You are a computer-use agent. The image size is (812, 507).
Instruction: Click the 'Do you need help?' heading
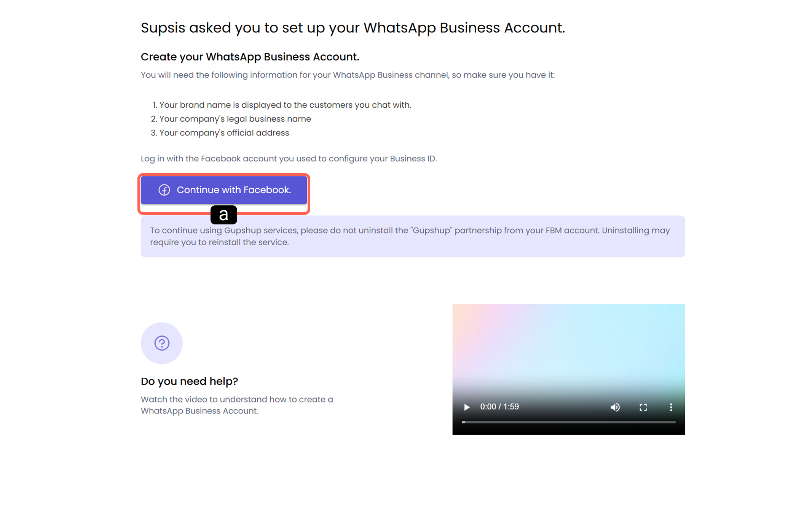click(x=189, y=381)
